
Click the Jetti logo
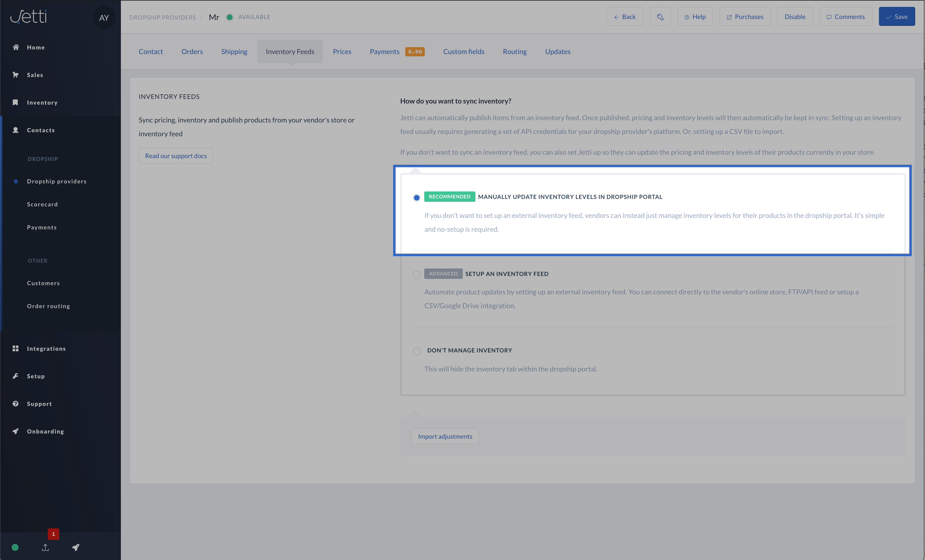tap(28, 17)
